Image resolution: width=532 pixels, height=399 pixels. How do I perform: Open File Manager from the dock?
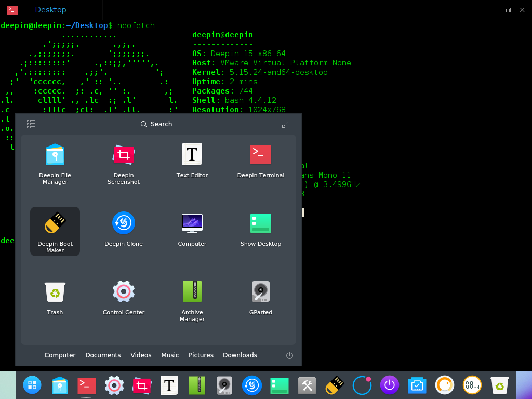(x=60, y=385)
